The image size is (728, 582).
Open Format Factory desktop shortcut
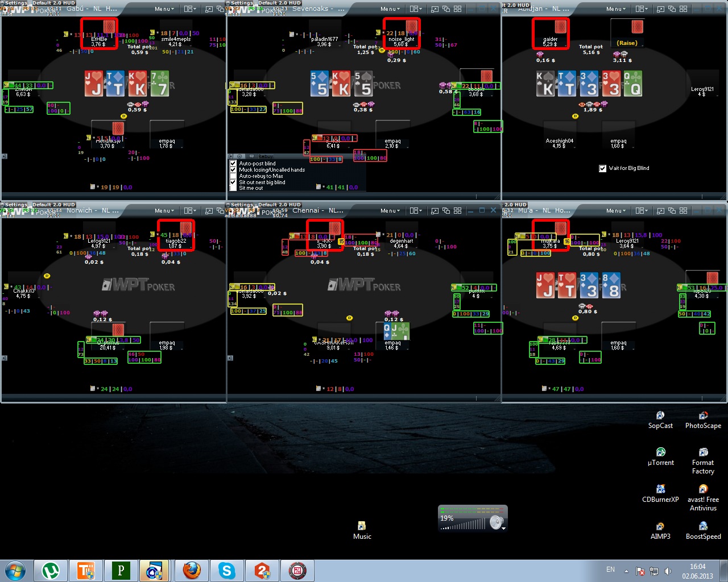point(703,461)
